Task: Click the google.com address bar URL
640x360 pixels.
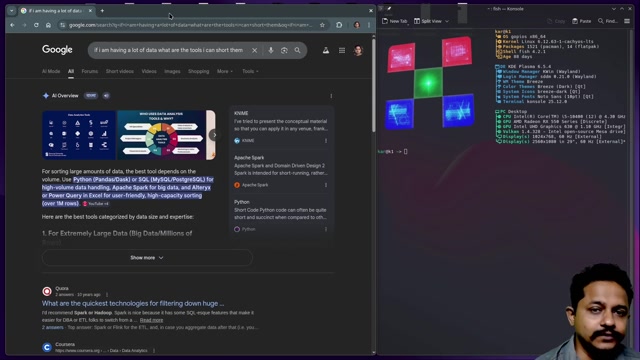Action: tap(190, 25)
